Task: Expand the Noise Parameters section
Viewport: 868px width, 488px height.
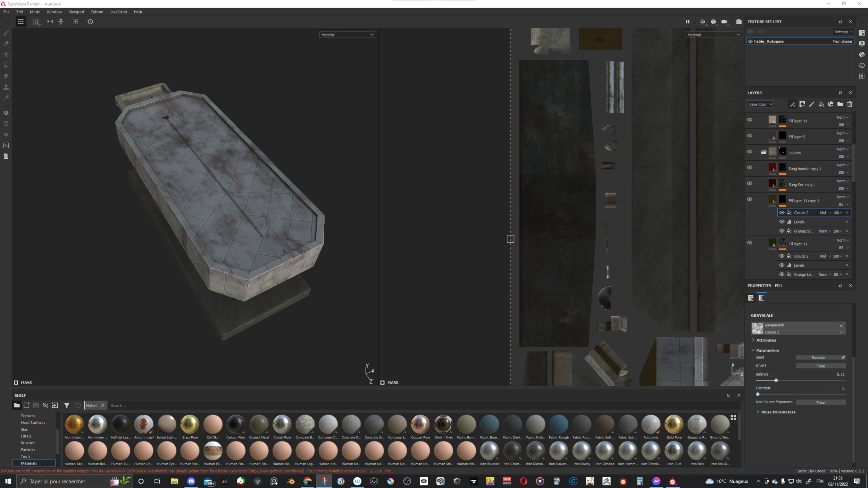Action: [x=778, y=412]
